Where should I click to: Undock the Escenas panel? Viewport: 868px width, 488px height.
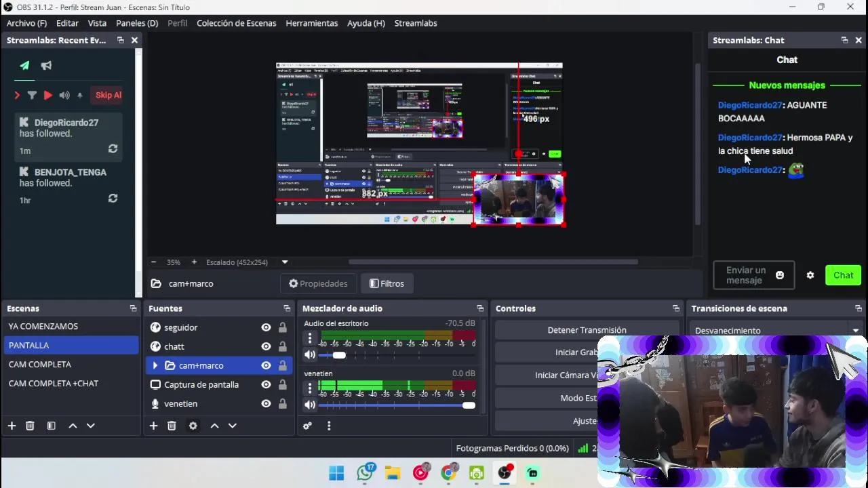133,308
